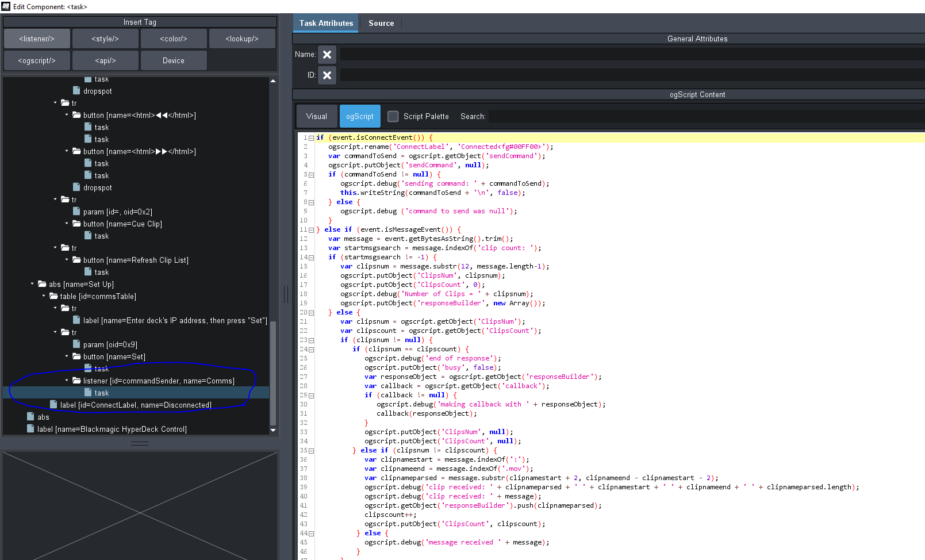Clear the Name field with X icon
This screenshot has width=925, height=560.
point(327,55)
